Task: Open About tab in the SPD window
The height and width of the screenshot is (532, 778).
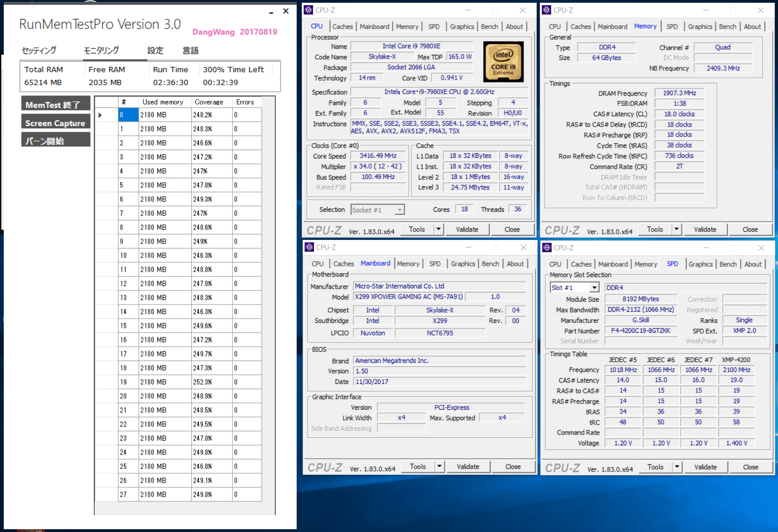Action: click(x=753, y=264)
